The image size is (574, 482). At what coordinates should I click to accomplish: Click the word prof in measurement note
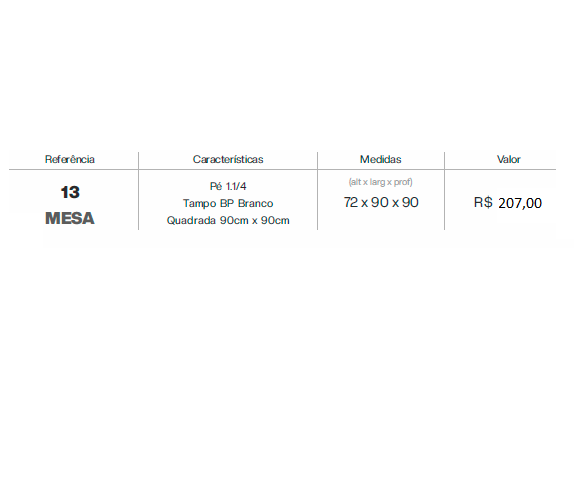[x=403, y=182]
